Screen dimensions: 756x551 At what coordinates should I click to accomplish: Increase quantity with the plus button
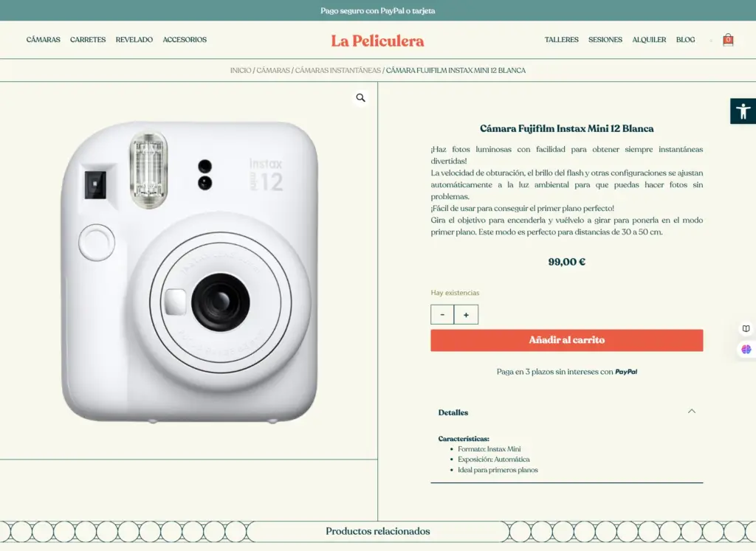466,315
